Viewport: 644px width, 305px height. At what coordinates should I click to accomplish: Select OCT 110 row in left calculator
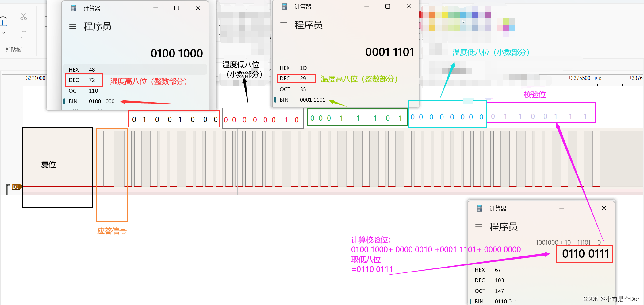tap(135, 91)
